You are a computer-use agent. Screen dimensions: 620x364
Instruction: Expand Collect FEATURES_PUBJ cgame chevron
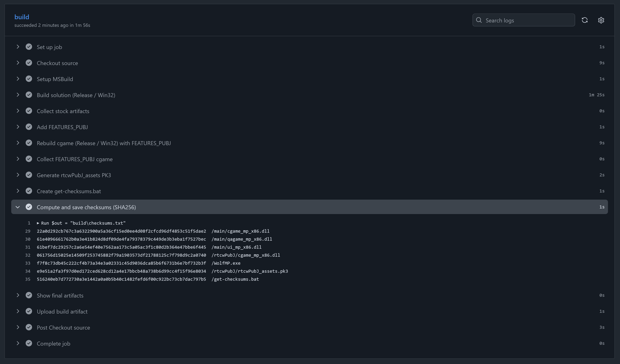tap(18, 159)
